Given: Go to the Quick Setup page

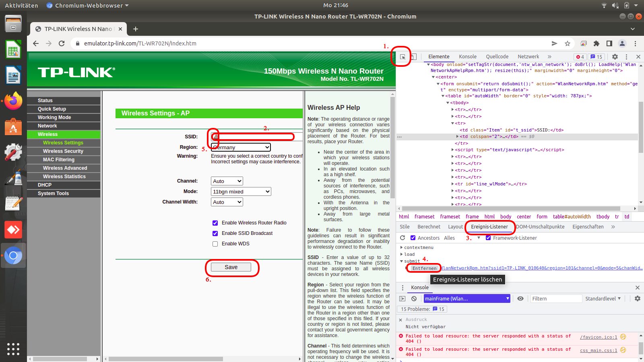Looking at the screenshot, I should coord(52,109).
